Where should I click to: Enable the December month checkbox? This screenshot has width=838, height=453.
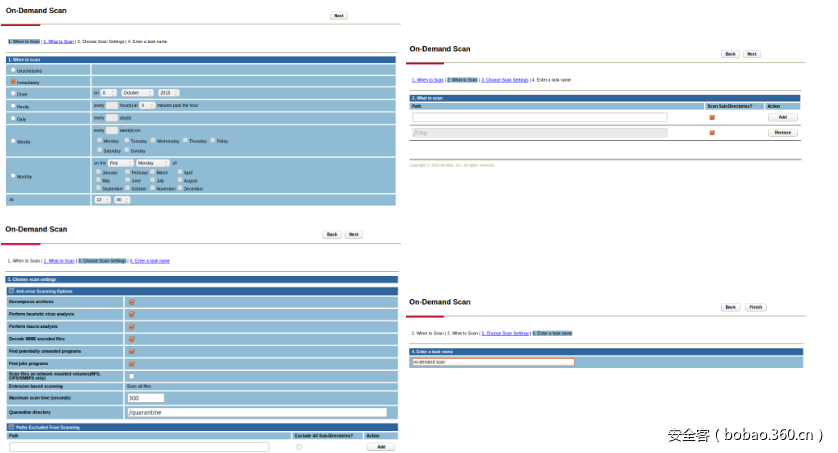click(180, 188)
